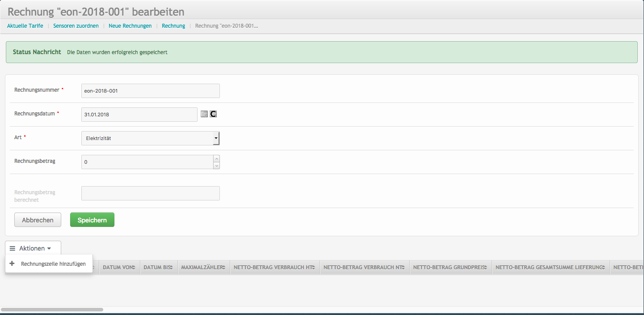The height and width of the screenshot is (315, 644).
Task: Choose Rechnungszeile hinzufügen from the menu
Action: (53, 264)
